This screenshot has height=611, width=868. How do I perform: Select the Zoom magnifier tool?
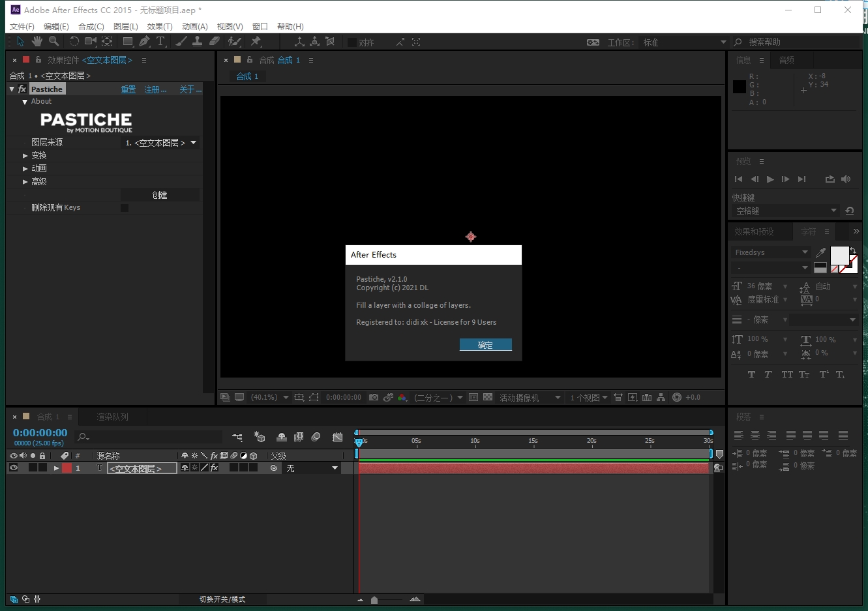[54, 41]
